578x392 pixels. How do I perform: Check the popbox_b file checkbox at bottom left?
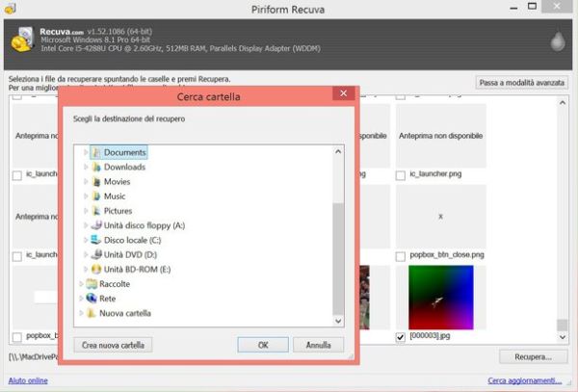tap(17, 337)
